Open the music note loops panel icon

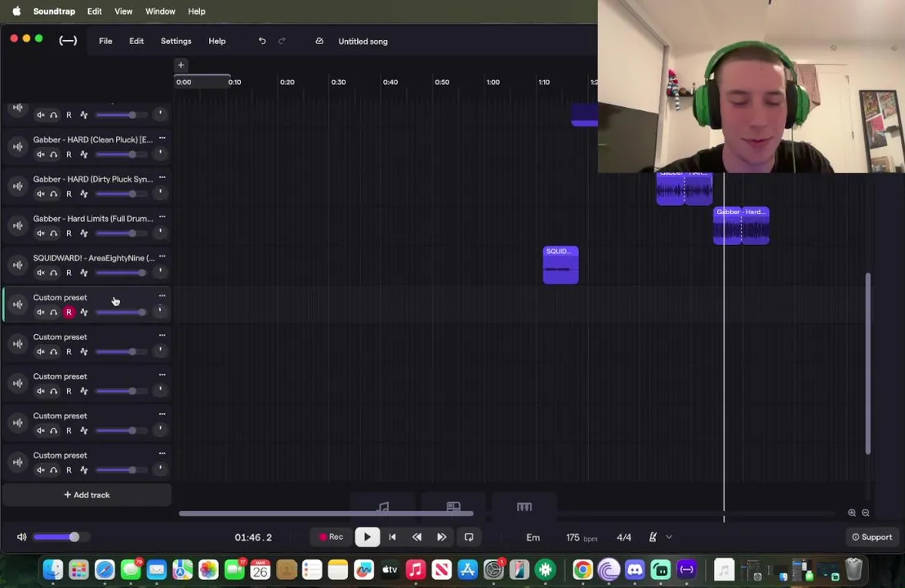coord(382,507)
